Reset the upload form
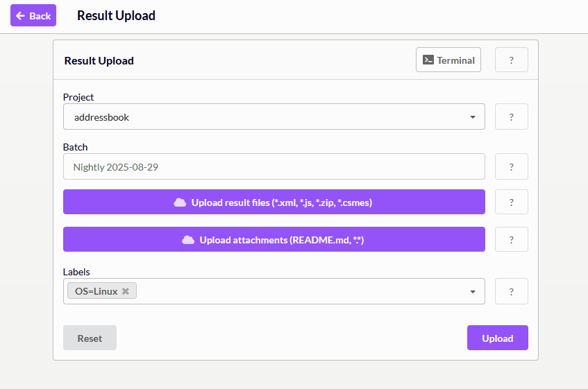Viewport: 588px width, 389px height. click(x=90, y=338)
